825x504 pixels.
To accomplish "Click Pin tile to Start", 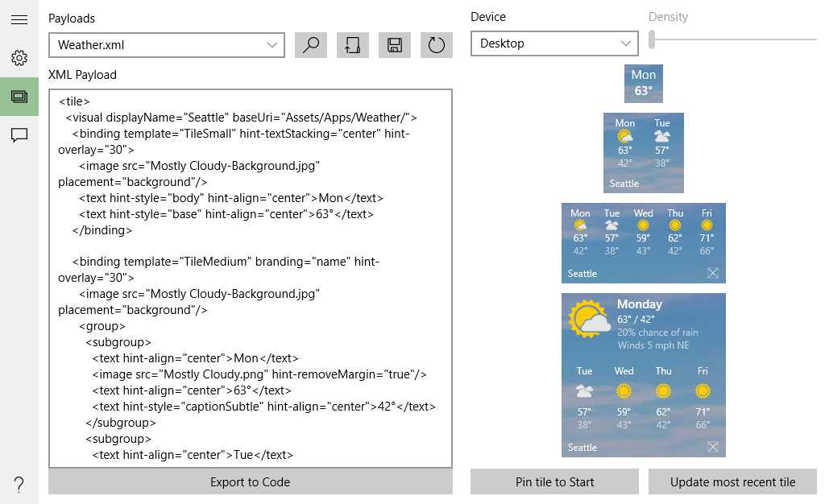I will [x=554, y=482].
